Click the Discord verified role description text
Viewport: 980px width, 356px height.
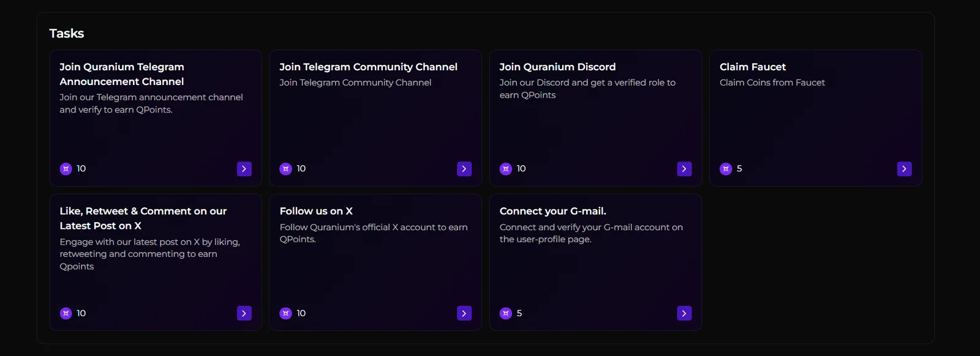587,89
